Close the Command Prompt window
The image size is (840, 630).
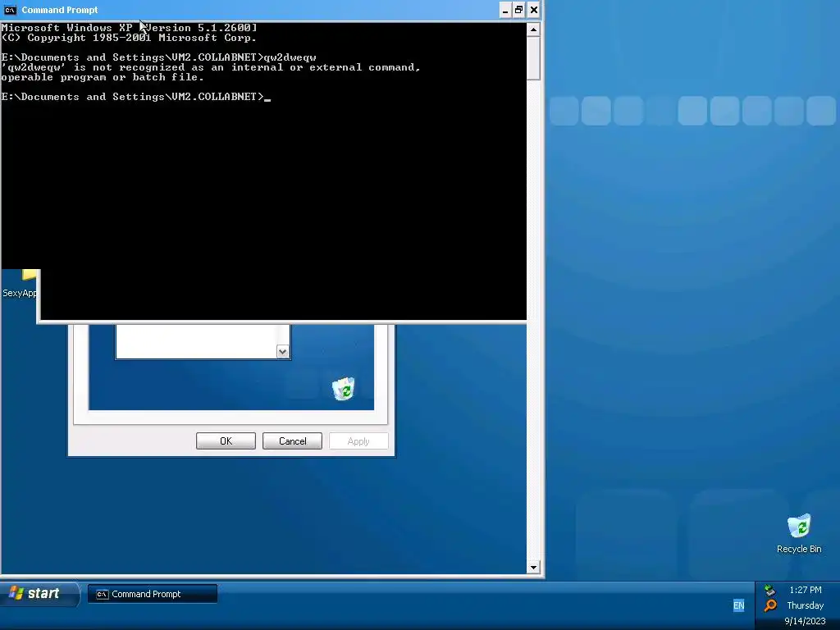533,10
